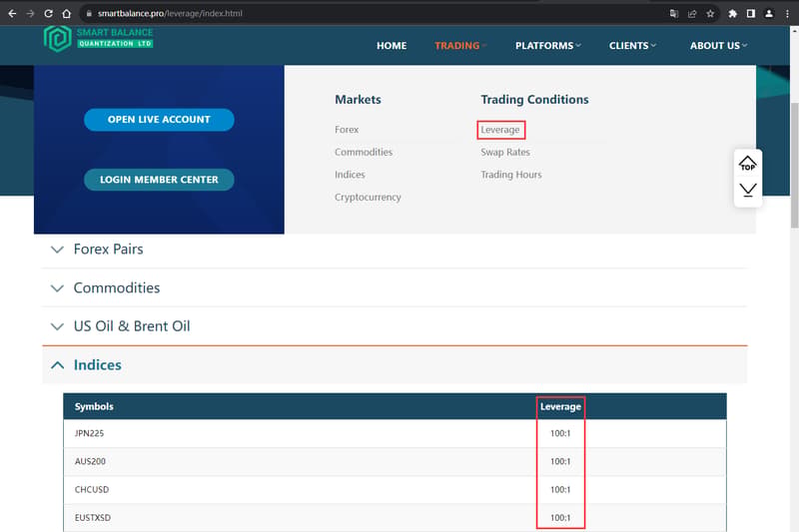The height and width of the screenshot is (532, 799).
Task: Open the Cryptocurrency markets link
Action: (x=368, y=197)
